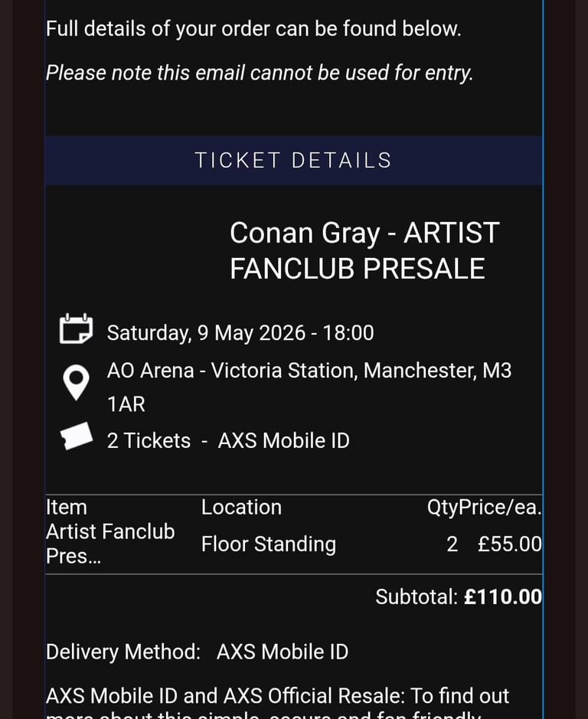Image resolution: width=588 pixels, height=719 pixels.
Task: Click the Qty column header
Action: [442, 508]
